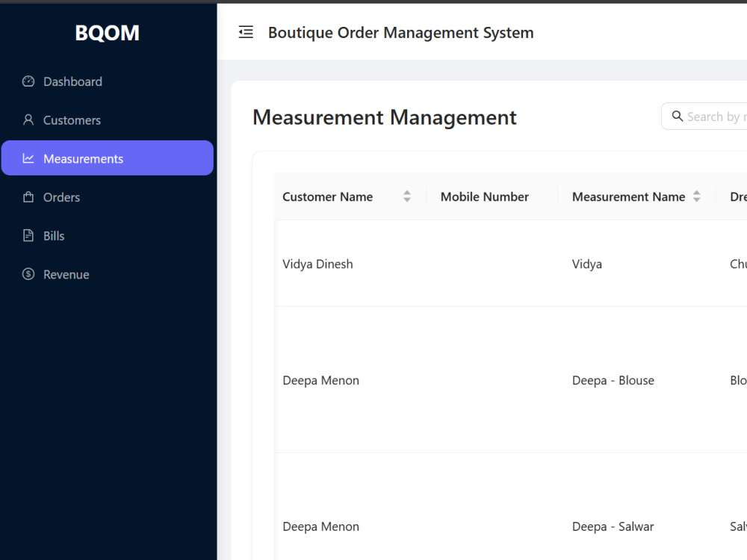Click the Measurement Name column header
This screenshot has height=560, width=747.
click(x=636, y=196)
